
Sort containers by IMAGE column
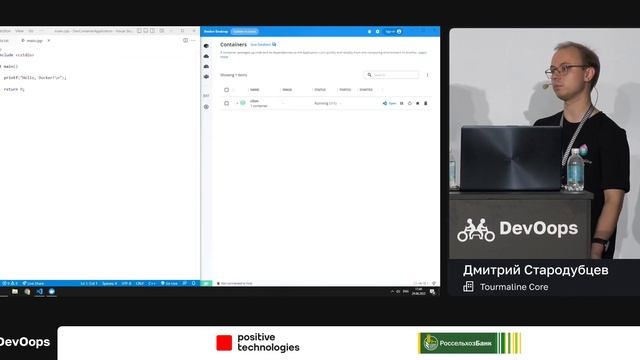(287, 90)
